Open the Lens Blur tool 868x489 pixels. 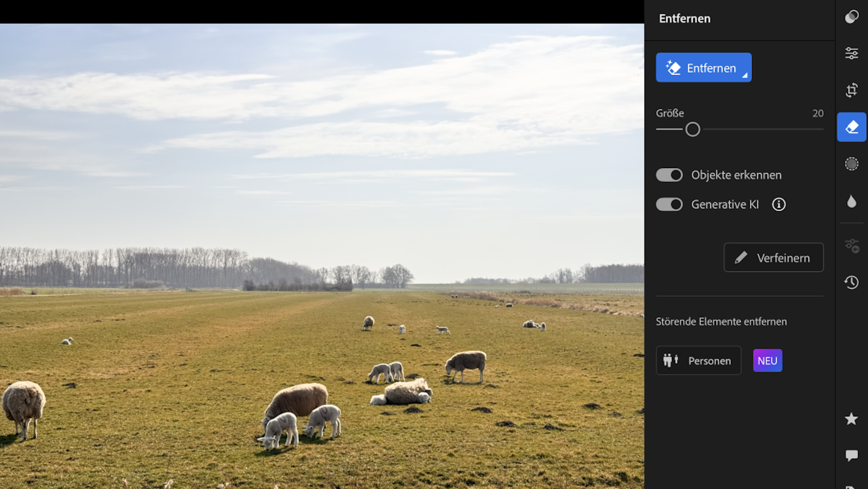pos(852,201)
